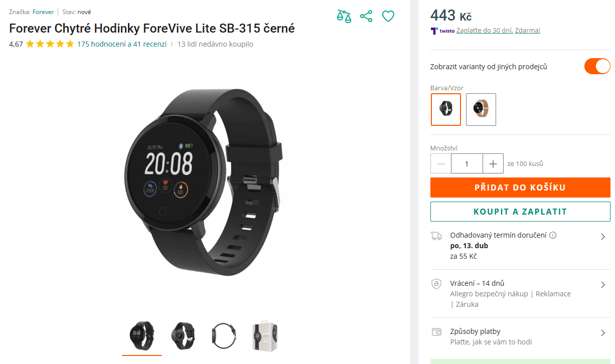Click the delivery truck icon
Image resolution: width=615 pixels, height=364 pixels.
(x=436, y=236)
